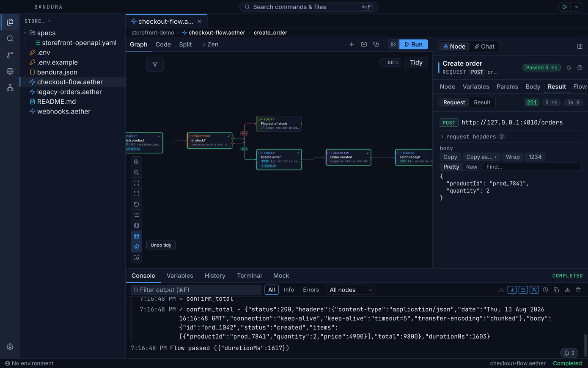Open the Copy as… dropdown
588x368 pixels.
coord(481,157)
